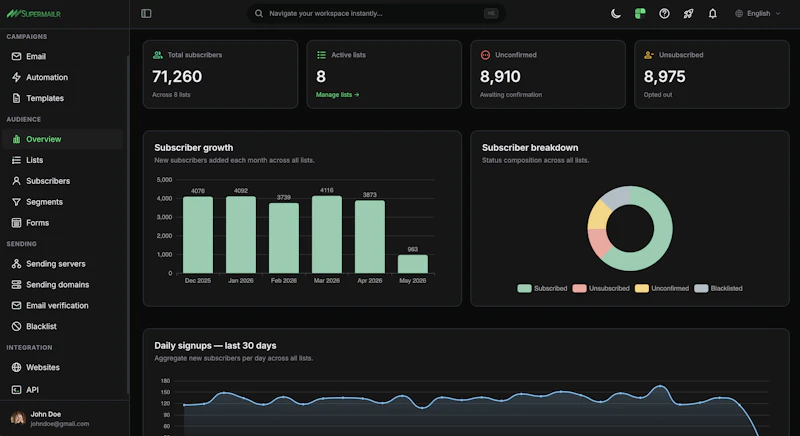Click the Subscribers person icon
Screen dimensions: 800x436
(16, 181)
